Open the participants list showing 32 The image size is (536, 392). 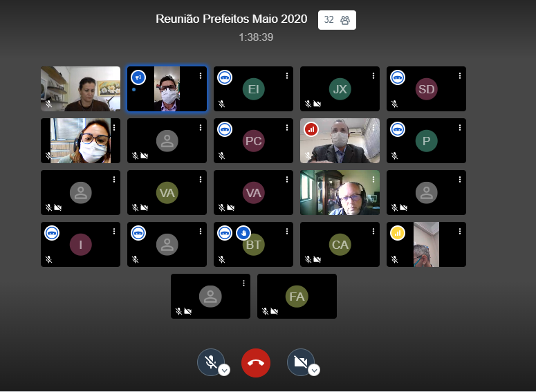pyautogui.click(x=337, y=20)
